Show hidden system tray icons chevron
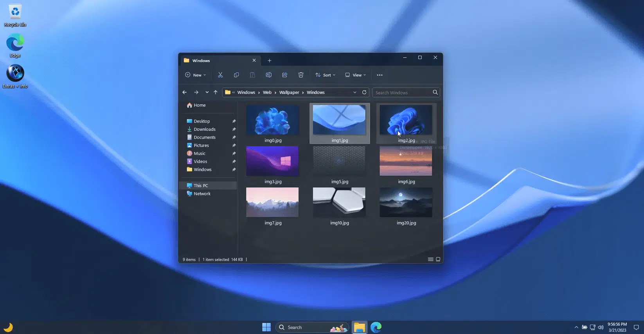Image resolution: width=644 pixels, height=334 pixels. click(576, 327)
